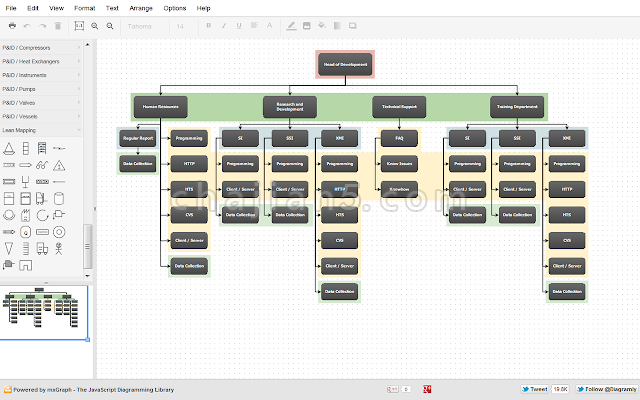Click the Zoom Out magnifier icon

click(x=109, y=25)
